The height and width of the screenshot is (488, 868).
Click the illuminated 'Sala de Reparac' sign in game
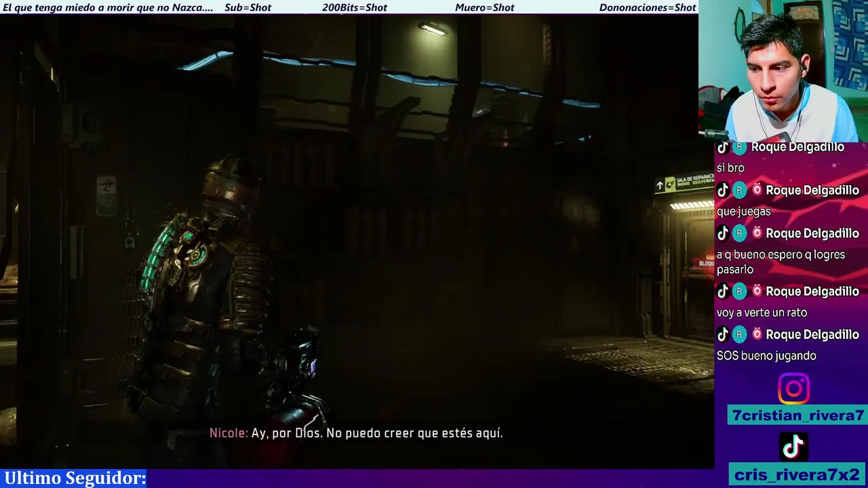pyautogui.click(x=684, y=183)
